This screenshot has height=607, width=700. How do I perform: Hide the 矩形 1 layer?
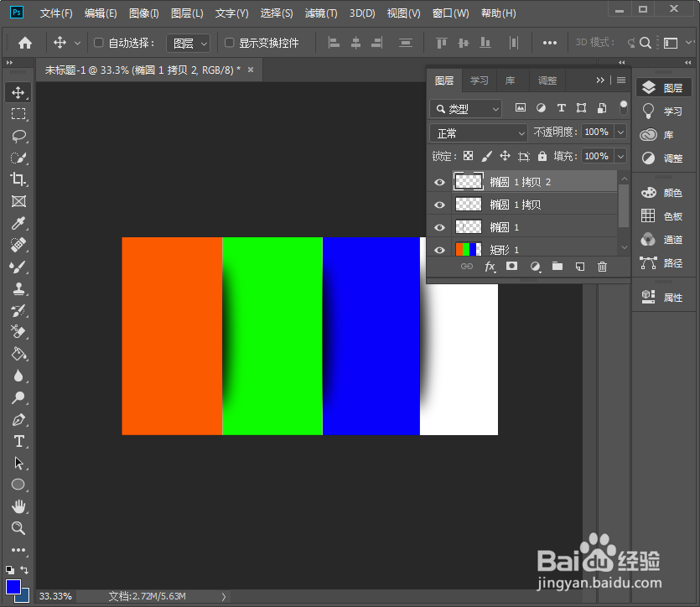click(x=440, y=250)
